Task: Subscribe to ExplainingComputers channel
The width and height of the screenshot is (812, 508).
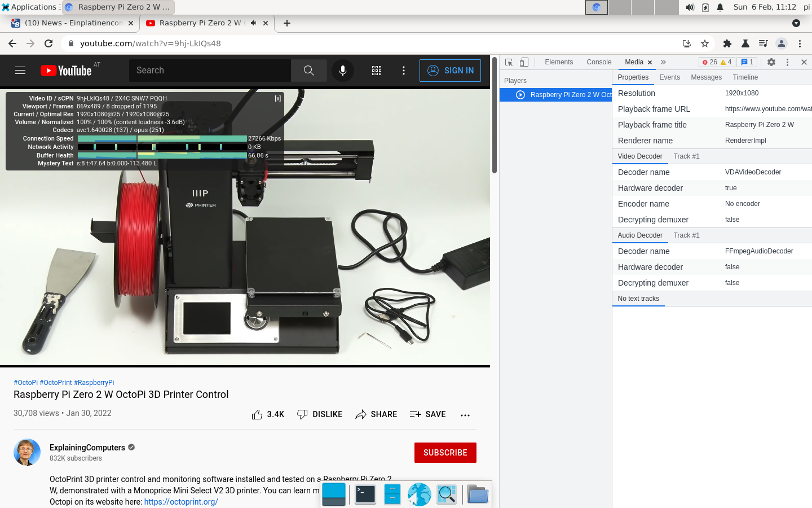Action: click(445, 453)
